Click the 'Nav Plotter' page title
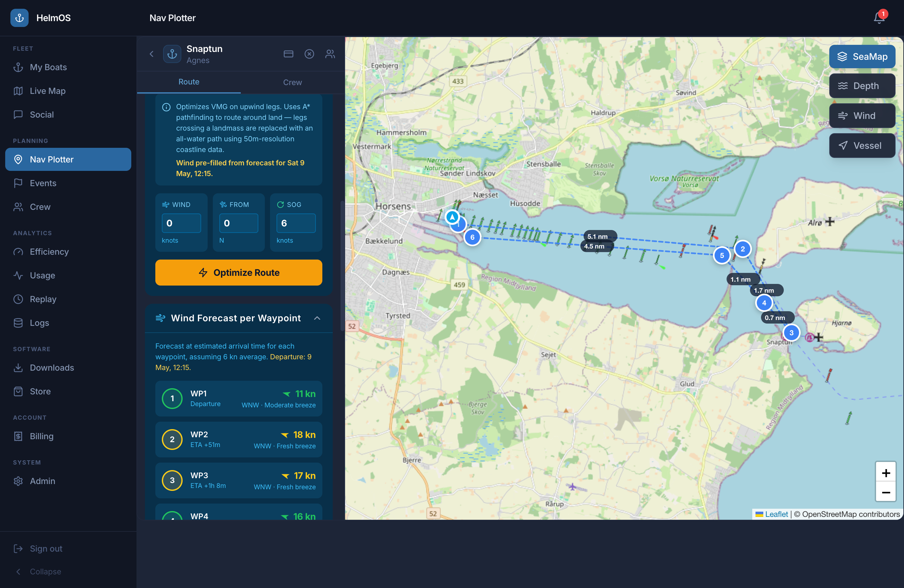The height and width of the screenshot is (588, 904). tap(173, 18)
